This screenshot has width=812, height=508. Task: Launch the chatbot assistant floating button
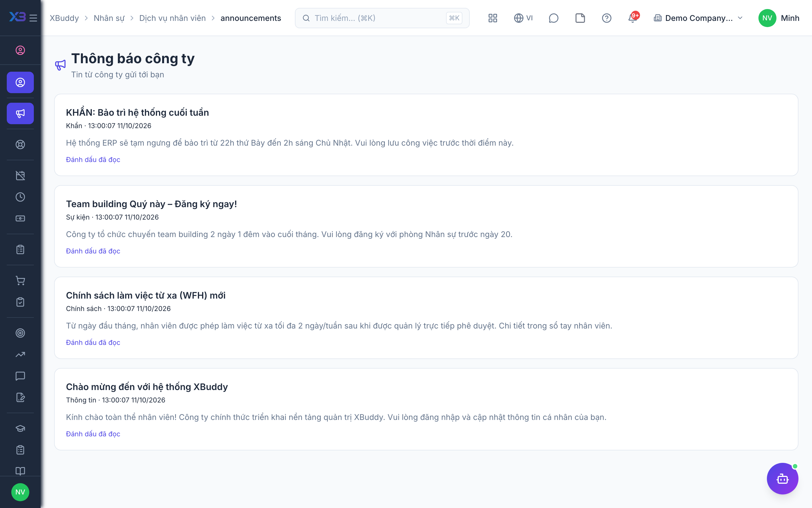click(782, 478)
